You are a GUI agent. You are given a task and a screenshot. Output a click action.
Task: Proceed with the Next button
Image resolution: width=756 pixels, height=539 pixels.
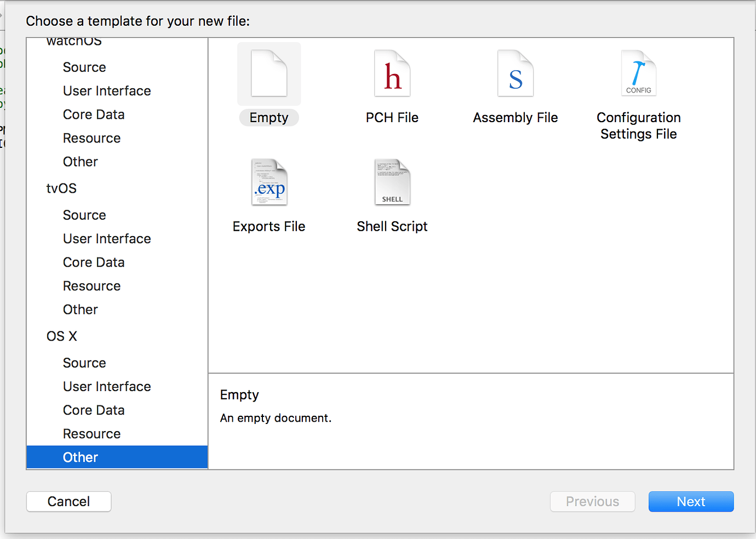pyautogui.click(x=691, y=502)
